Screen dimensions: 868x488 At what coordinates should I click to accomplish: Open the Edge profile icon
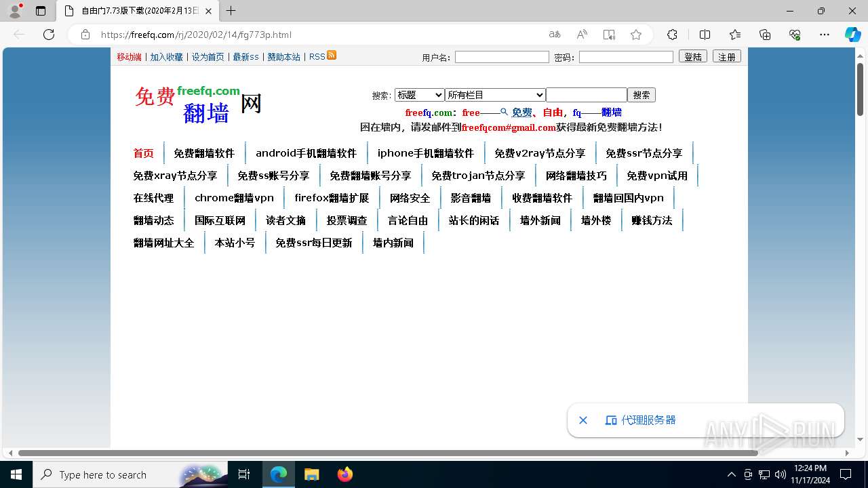15,11
